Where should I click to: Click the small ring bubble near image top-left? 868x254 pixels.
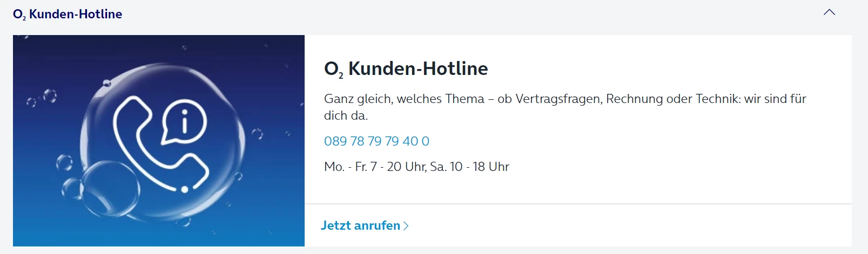[50, 96]
